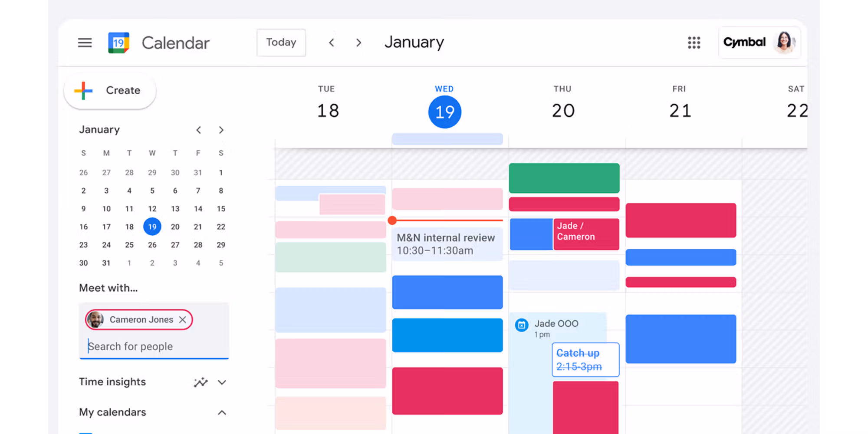Remove Cameron Jones from Meet with
868x434 pixels.
pyautogui.click(x=183, y=319)
